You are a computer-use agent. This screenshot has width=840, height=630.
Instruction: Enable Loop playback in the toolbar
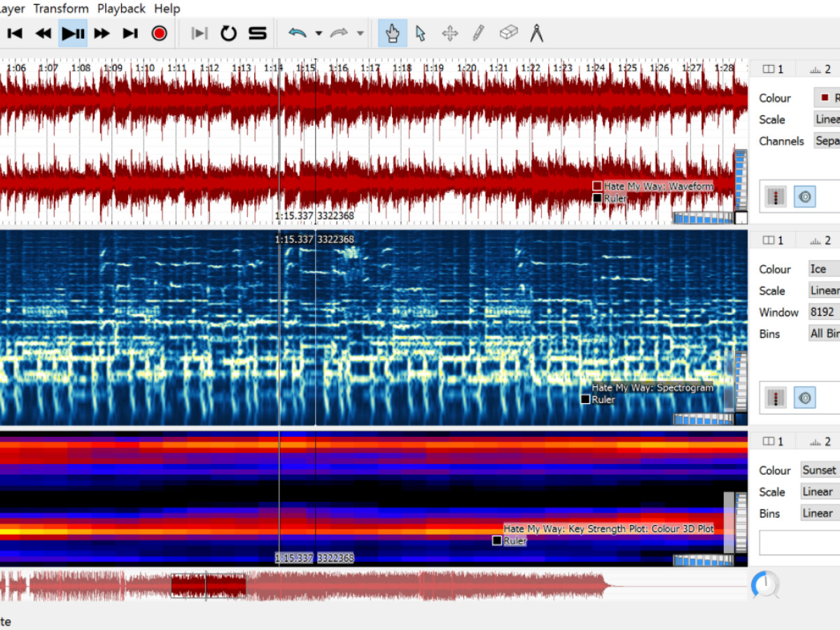(228, 33)
